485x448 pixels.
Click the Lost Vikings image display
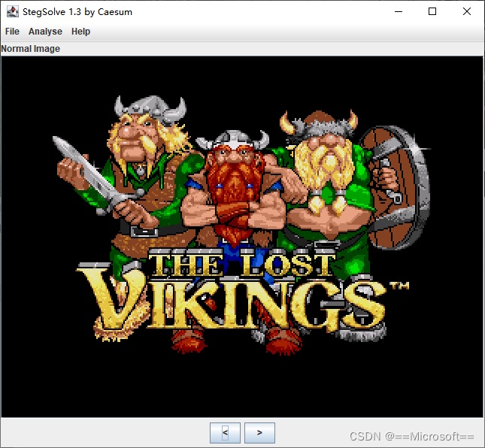(x=242, y=237)
